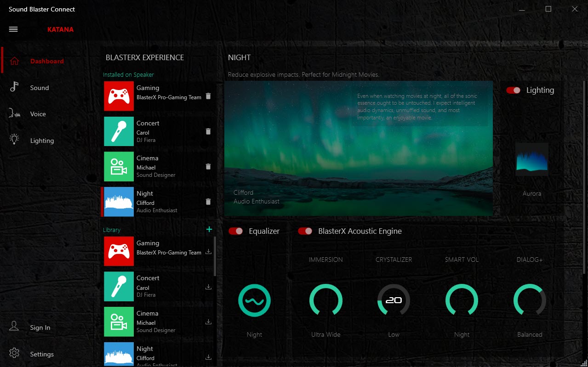Click the IMMERSION label

point(326,260)
